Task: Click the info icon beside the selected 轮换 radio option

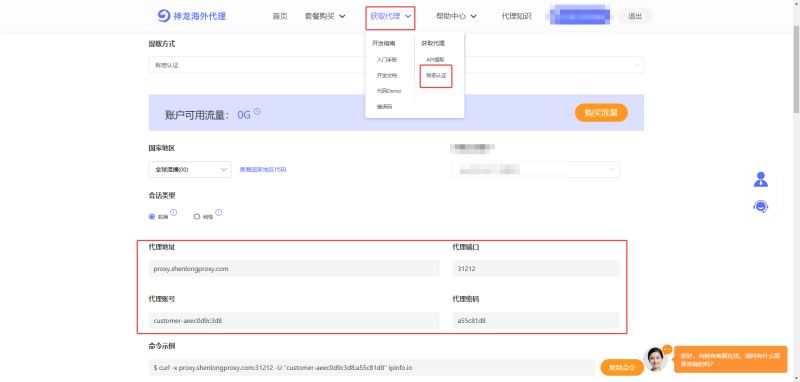Action: [173, 213]
